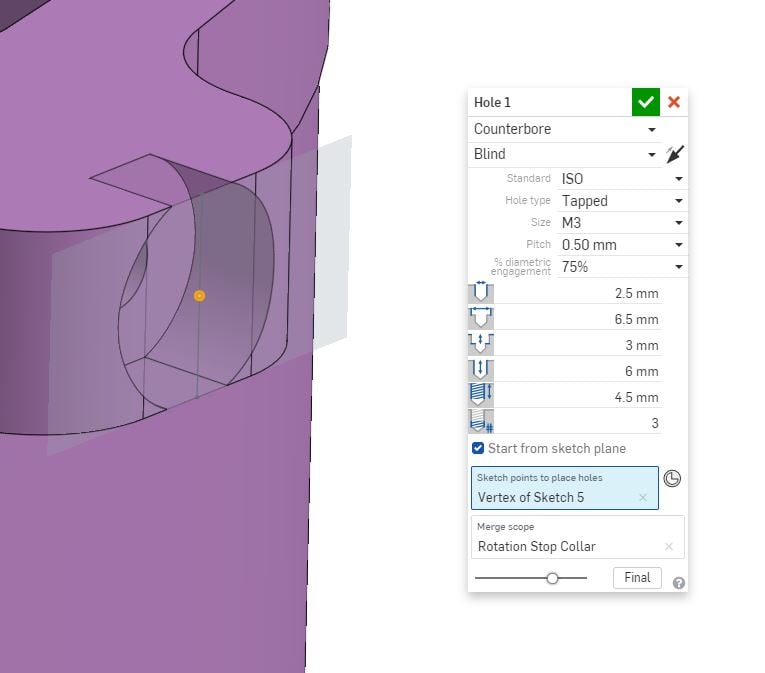Remove Rotation Stop Collar from merge scope

[668, 546]
